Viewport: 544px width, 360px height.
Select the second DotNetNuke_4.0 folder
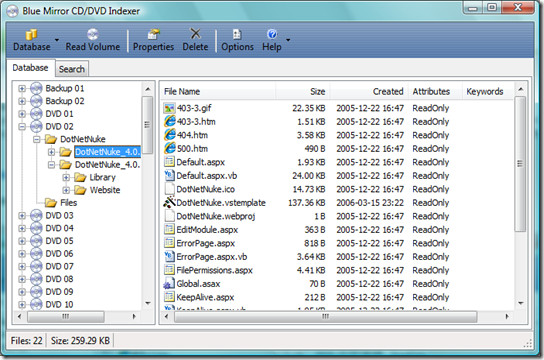coord(100,165)
